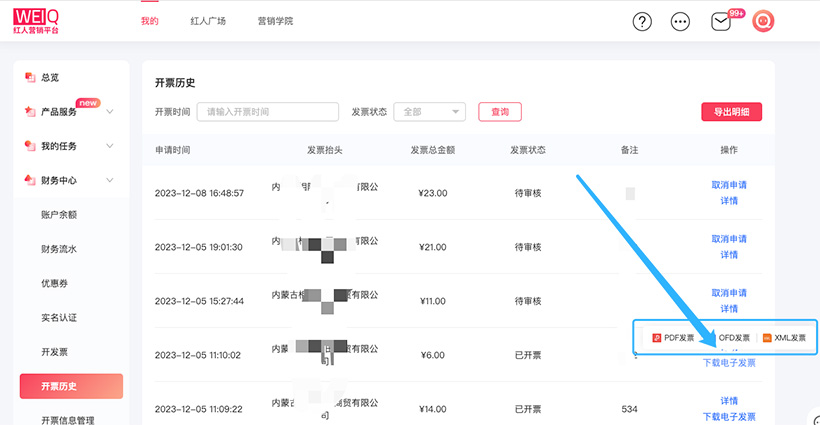This screenshot has height=425, width=820.
Task: View 详情 for the ¥11.00 invoice
Action: 729,308
